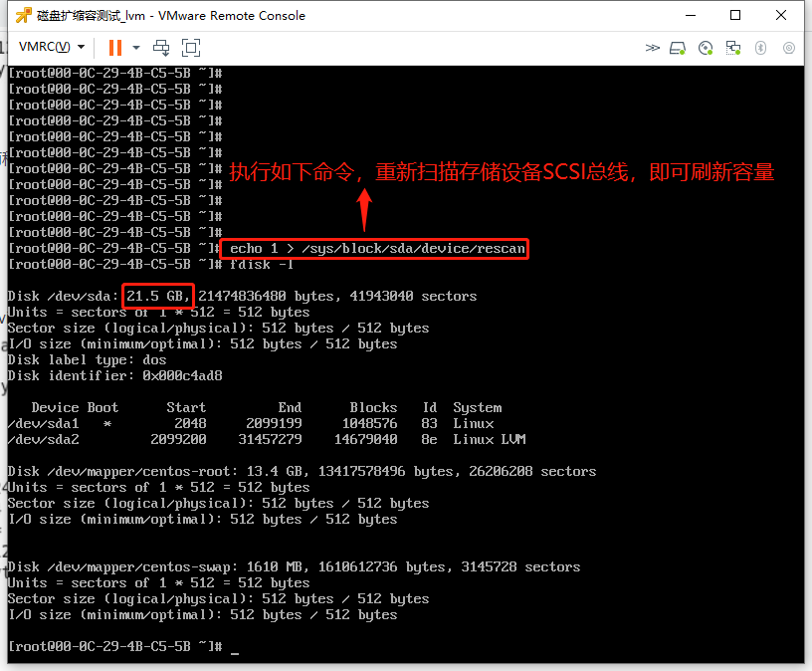The image size is (812, 671).
Task: Click the final shell prompt at cursor
Action: click(x=123, y=647)
